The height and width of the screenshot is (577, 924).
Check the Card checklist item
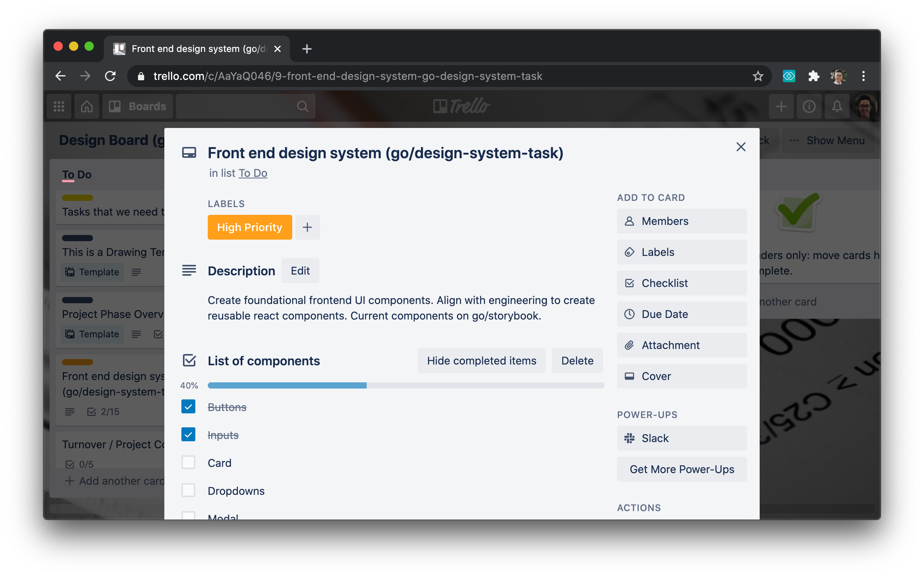click(188, 463)
